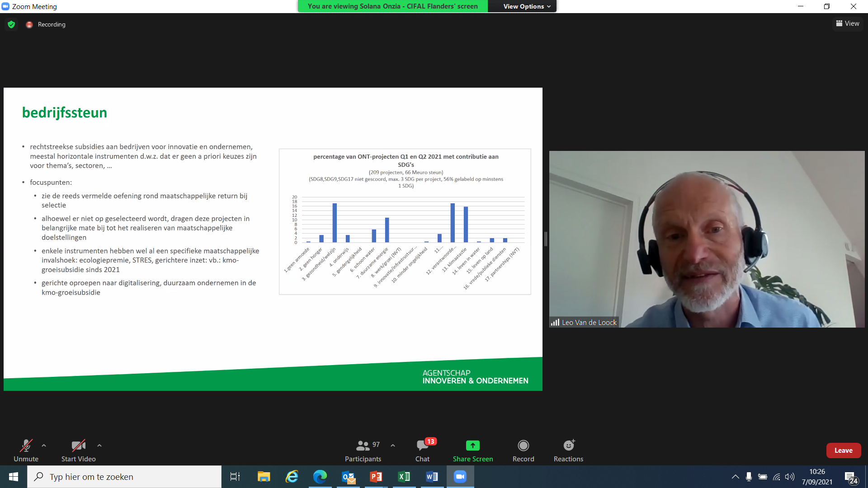
Task: Open the View Options dropdown
Action: [x=527, y=6]
